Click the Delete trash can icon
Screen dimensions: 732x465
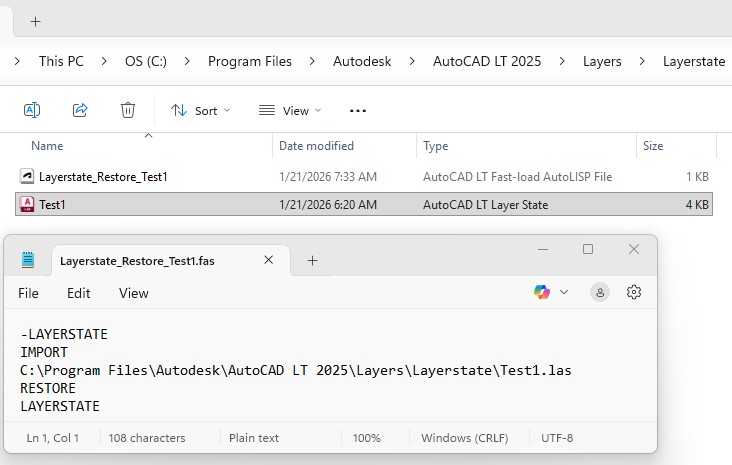tap(127, 110)
